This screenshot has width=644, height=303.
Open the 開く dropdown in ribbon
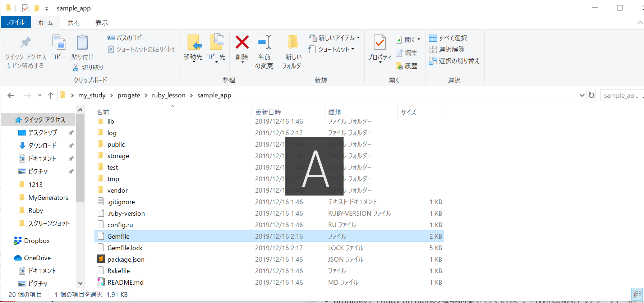pyautogui.click(x=408, y=40)
